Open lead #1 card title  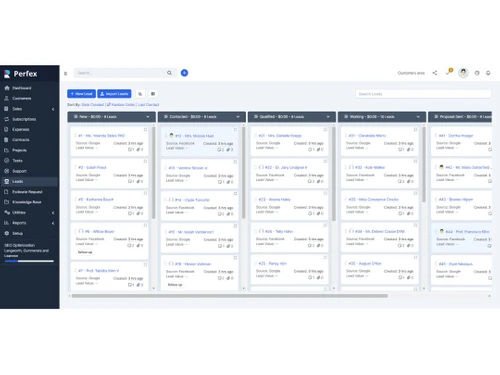[101, 136]
